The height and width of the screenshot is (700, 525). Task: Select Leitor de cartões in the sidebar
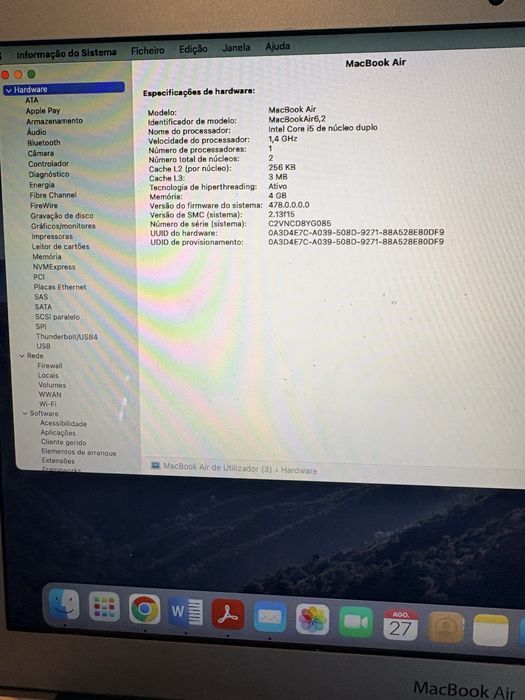(61, 246)
